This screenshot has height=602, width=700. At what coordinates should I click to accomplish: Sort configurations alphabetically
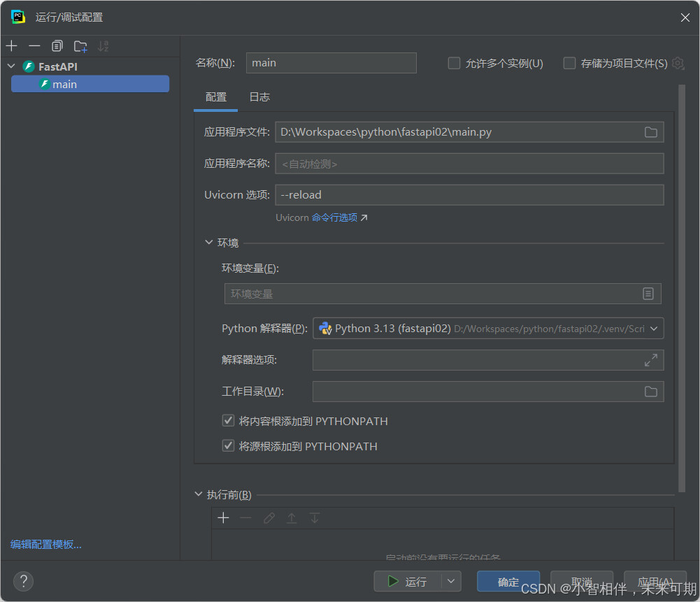click(103, 46)
